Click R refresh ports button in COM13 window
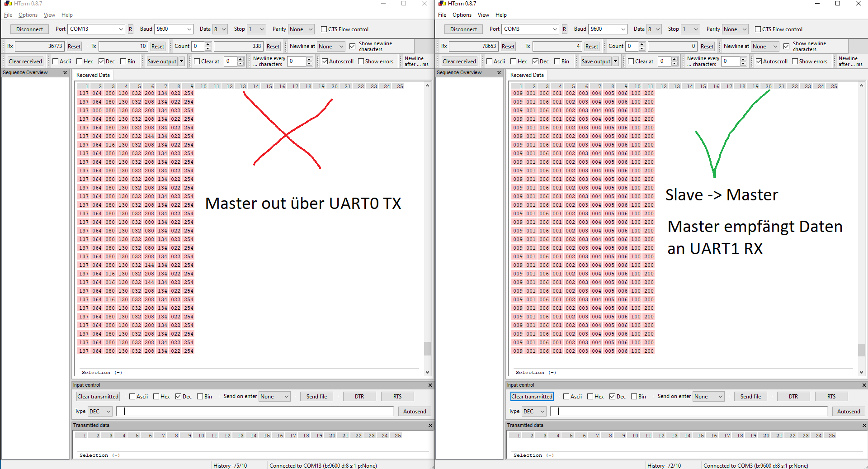The image size is (868, 469). tap(130, 29)
